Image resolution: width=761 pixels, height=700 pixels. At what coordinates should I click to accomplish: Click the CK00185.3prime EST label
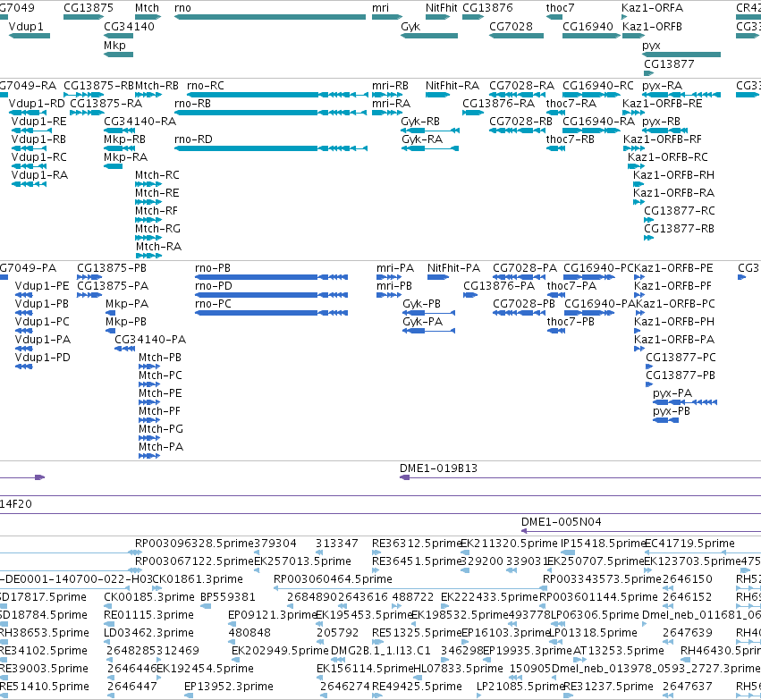[149, 597]
